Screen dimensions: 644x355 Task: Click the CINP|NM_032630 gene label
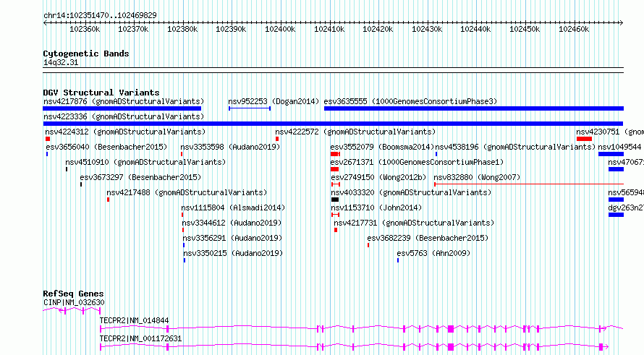[74, 302]
